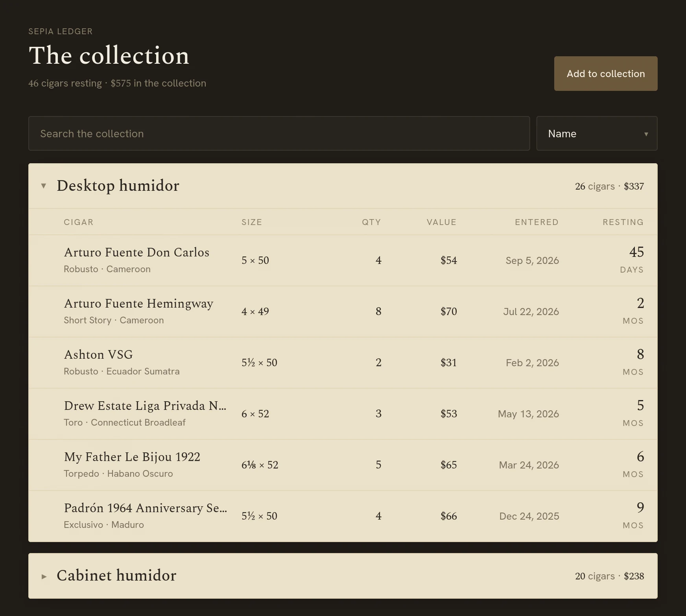Click the $53 value cell
The image size is (686, 616).
point(448,414)
